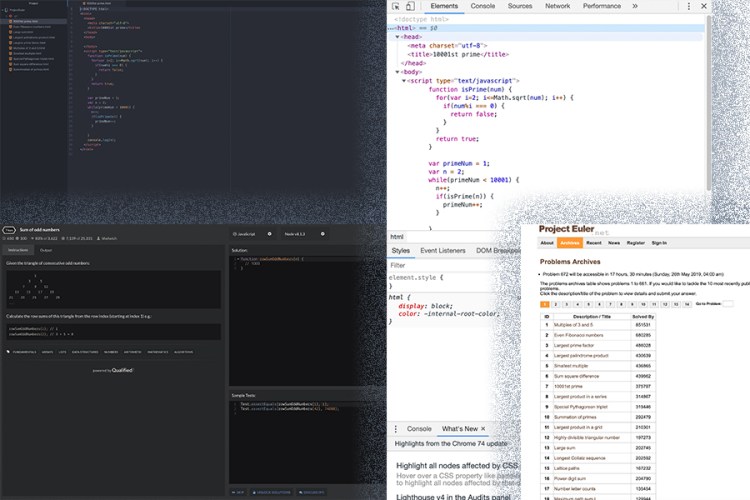Open the Sources tab in DevTools
Viewport: 750px width, 500px height.
(x=520, y=6)
